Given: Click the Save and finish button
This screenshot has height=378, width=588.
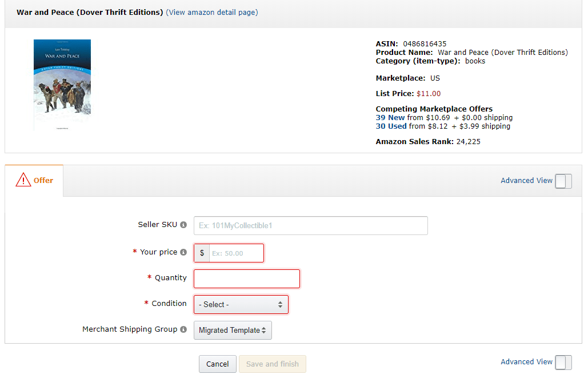Looking at the screenshot, I should [x=272, y=364].
